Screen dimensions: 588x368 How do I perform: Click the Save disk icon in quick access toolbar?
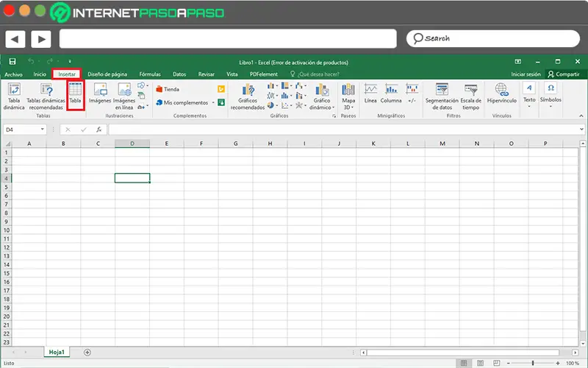point(12,61)
